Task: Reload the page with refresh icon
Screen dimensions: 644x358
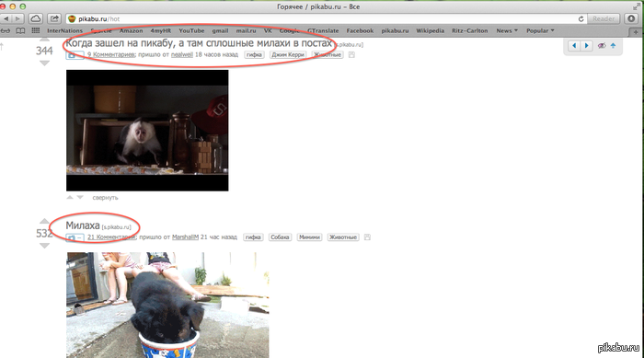Action: point(581,19)
